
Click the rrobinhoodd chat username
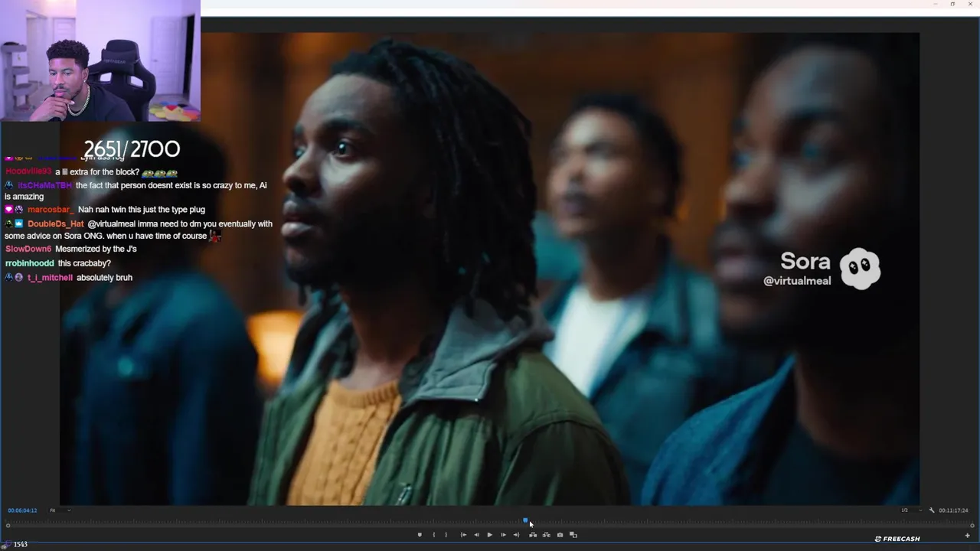click(x=30, y=263)
